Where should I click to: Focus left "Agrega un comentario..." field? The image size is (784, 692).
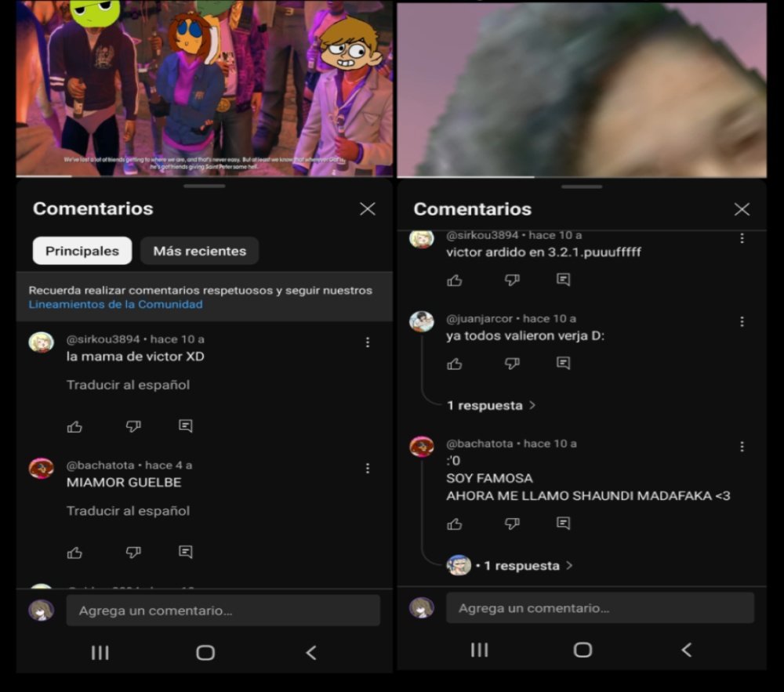(x=223, y=610)
